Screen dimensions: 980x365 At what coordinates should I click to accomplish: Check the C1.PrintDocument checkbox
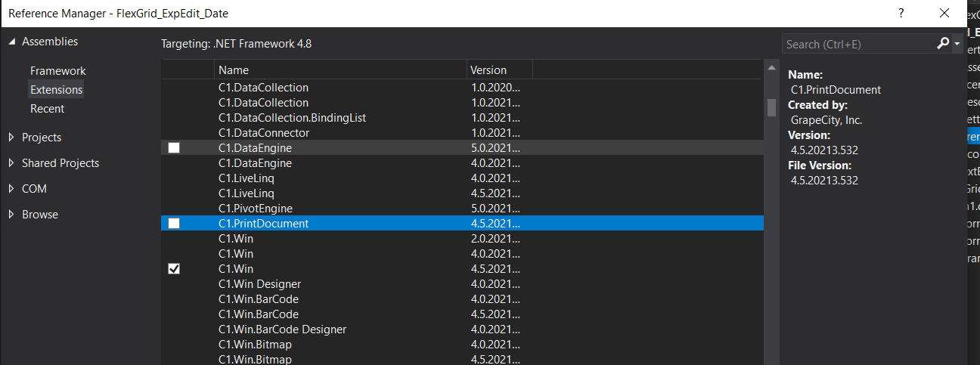tap(174, 224)
